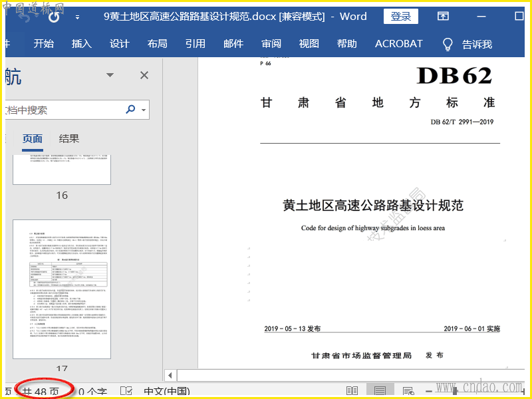The height and width of the screenshot is (399, 532).
Task: Switch to Read Mode view icon
Action: (352, 391)
